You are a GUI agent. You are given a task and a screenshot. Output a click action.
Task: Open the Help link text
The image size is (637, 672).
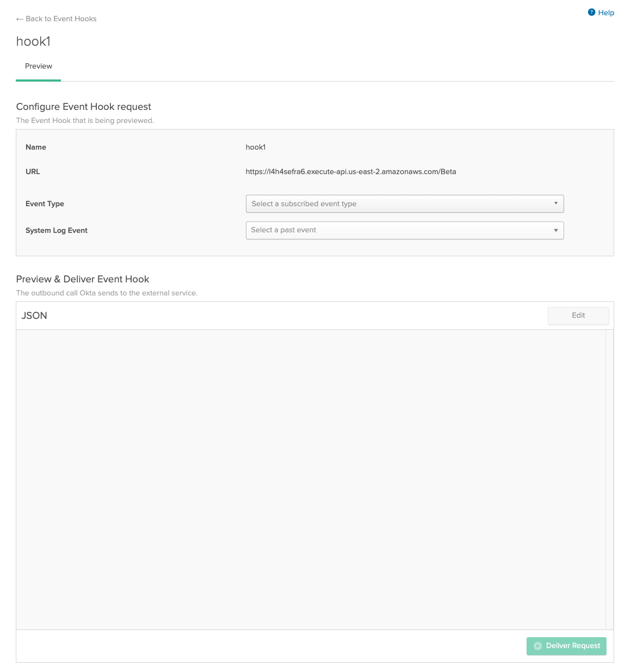(x=606, y=13)
